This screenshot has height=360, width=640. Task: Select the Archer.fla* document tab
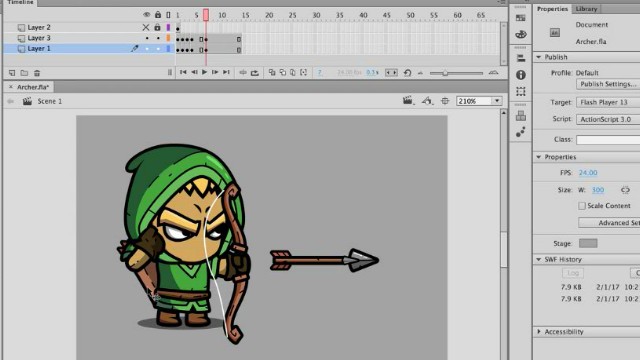(33, 87)
